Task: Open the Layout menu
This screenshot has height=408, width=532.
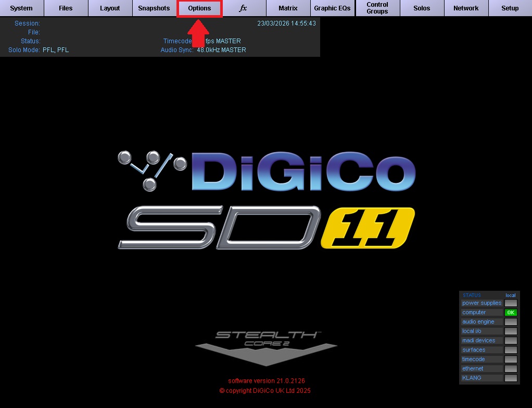Action: pos(110,8)
